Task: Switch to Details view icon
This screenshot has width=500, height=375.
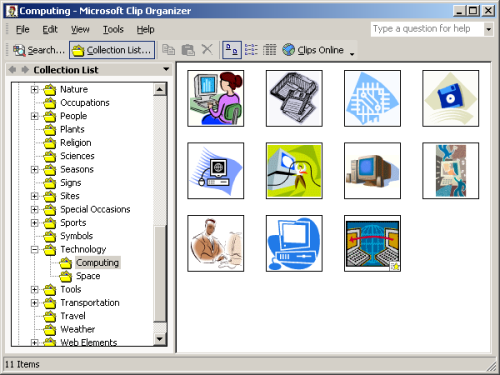Action: 269,50
